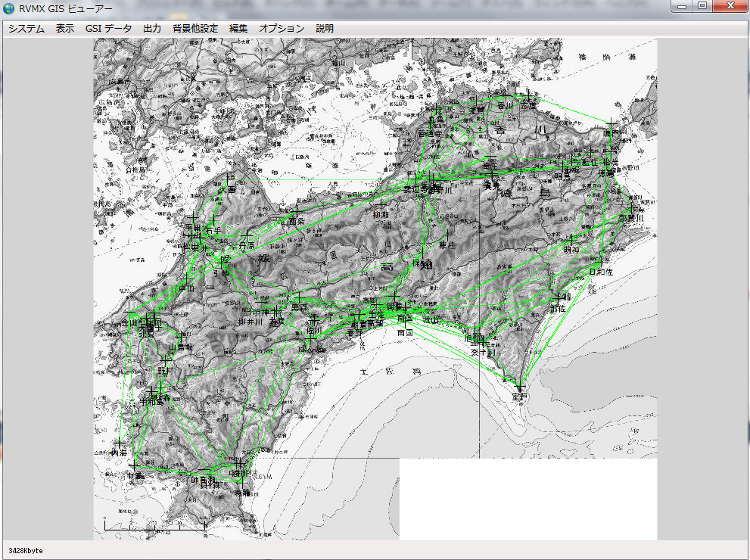Click the 西条 station cross marker

click(x=297, y=211)
